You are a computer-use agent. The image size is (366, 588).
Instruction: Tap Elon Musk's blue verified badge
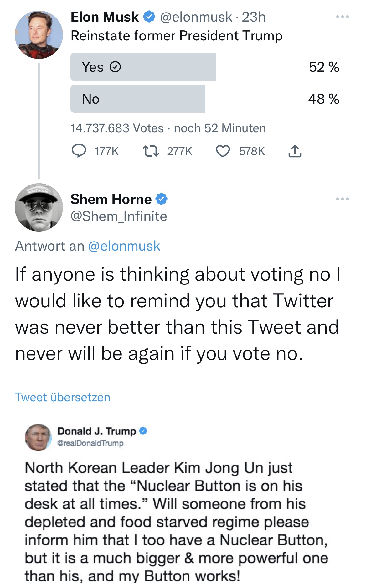(149, 17)
